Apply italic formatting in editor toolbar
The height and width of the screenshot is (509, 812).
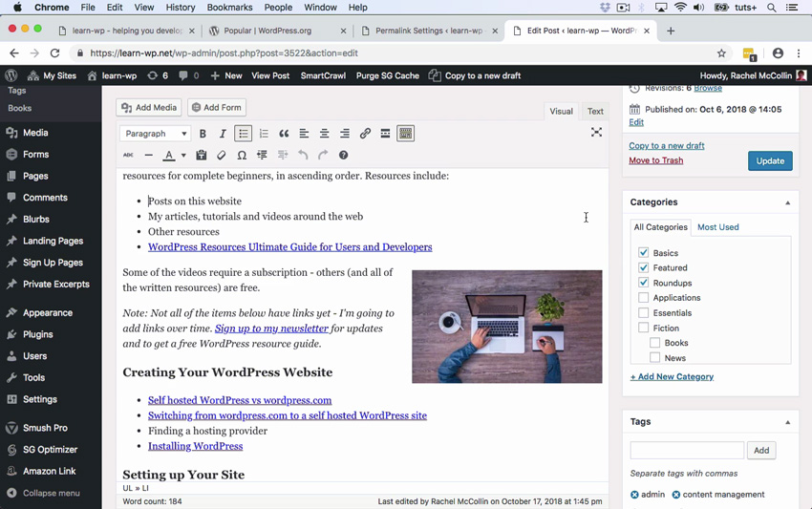click(223, 134)
